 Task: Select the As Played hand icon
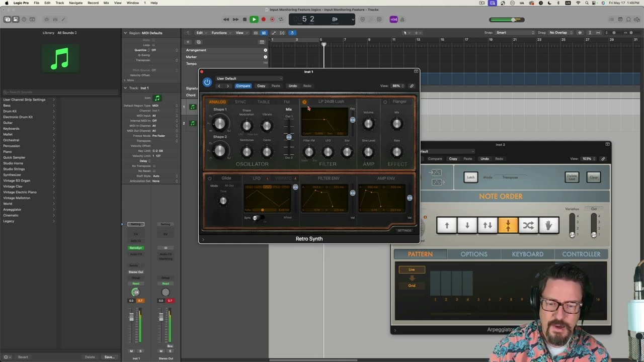[548, 225]
